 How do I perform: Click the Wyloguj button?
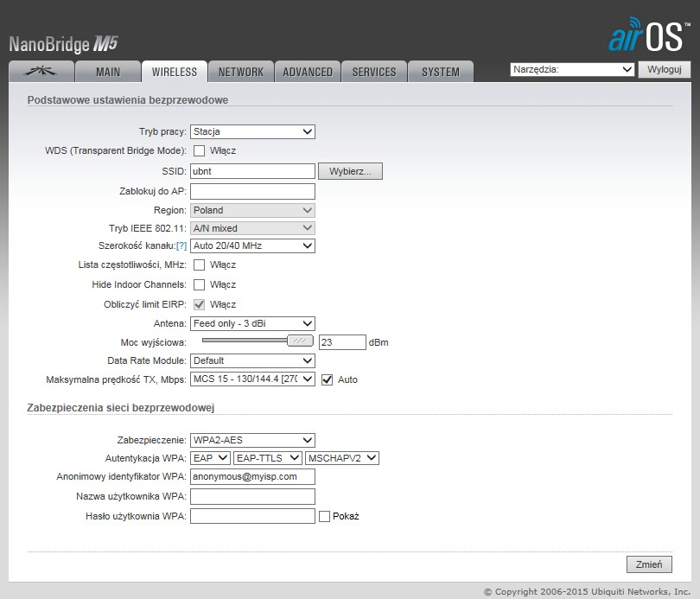pos(665,69)
